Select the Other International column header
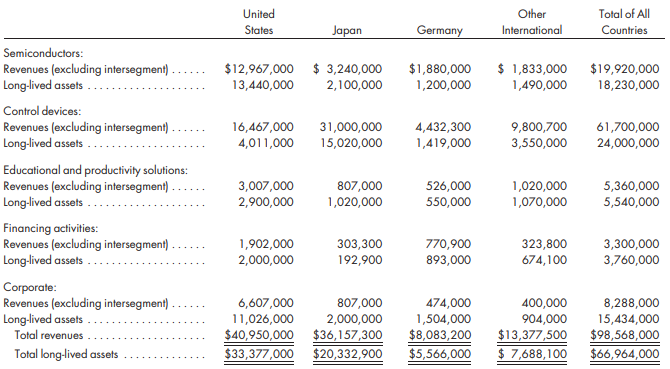The height and width of the screenshot is (369, 670). 532,22
